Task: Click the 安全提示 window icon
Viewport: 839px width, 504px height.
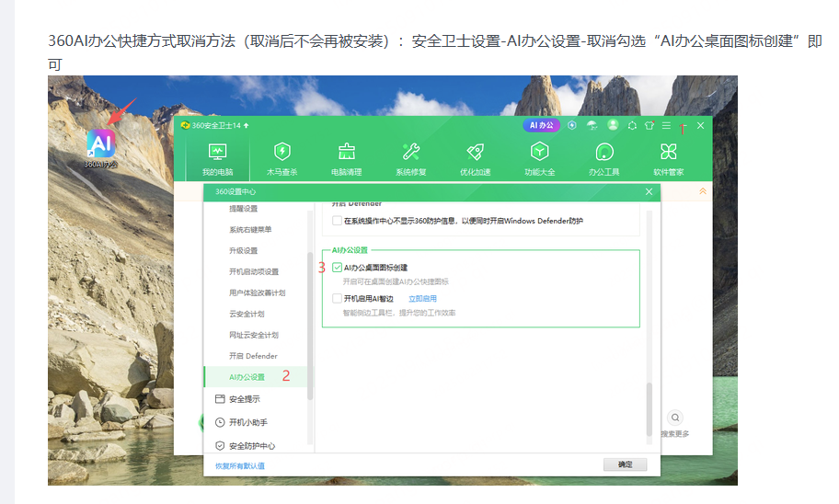Action: (219, 399)
